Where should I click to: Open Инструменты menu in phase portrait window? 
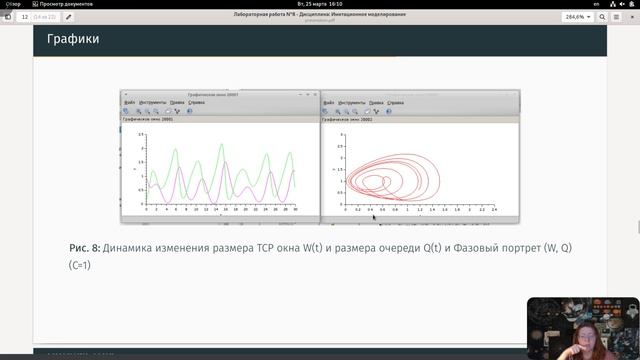click(352, 103)
